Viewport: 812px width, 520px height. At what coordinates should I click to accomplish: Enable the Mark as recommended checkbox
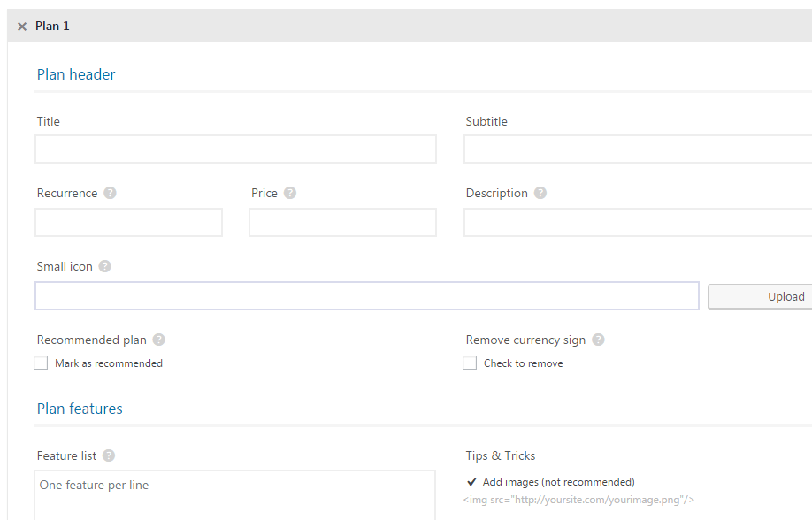(41, 363)
